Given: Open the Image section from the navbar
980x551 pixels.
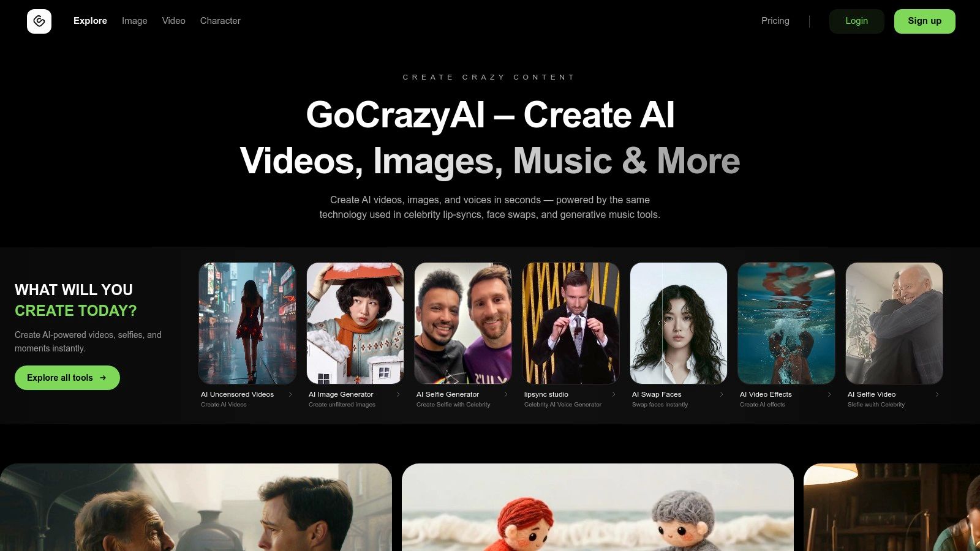Looking at the screenshot, I should [134, 21].
